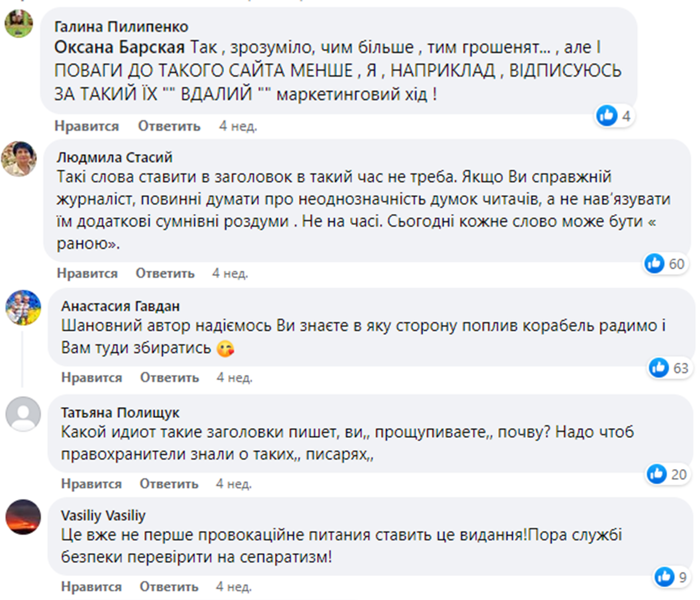Open Галина Пилипенко's profile avatar
This screenshot has height=600, width=700.
[19, 23]
